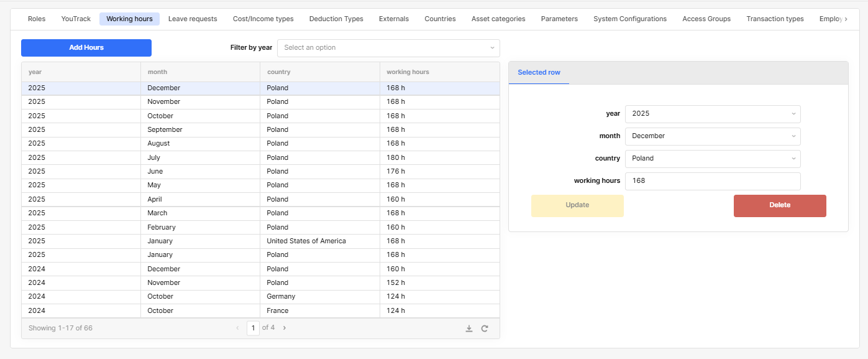This screenshot has width=868, height=359.
Task: Open the YouTrack tab
Action: point(76,19)
